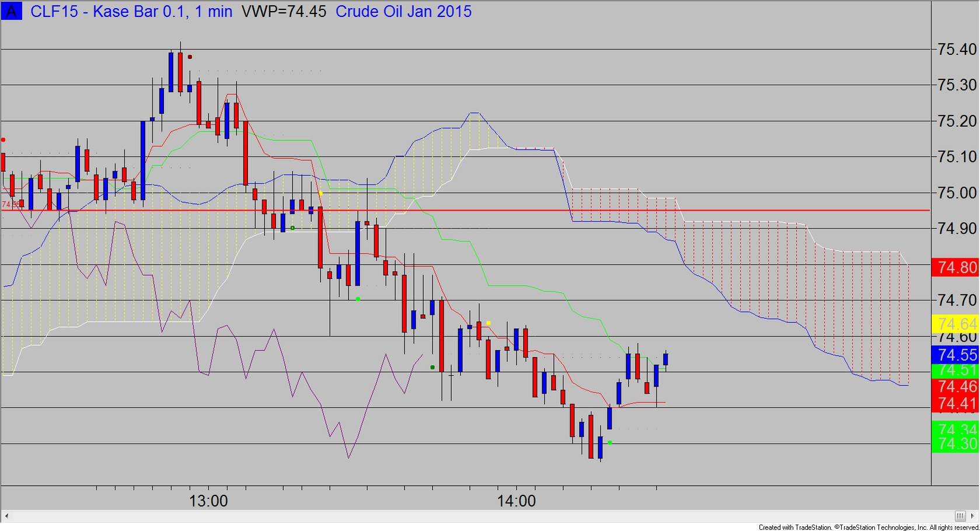
Task: Click the 75.20 price axis label
Action: 957,121
